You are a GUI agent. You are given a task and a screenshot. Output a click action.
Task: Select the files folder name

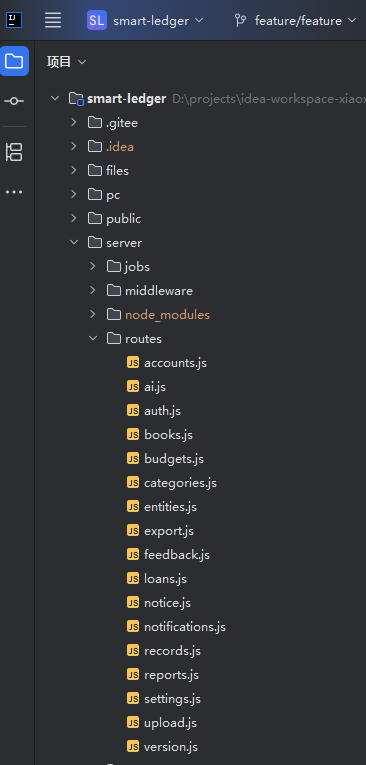click(118, 171)
